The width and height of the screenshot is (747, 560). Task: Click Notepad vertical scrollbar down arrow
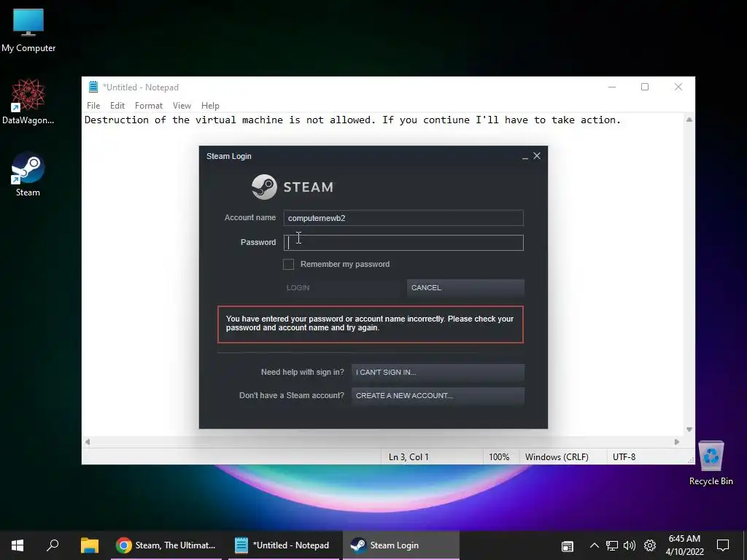pos(689,429)
